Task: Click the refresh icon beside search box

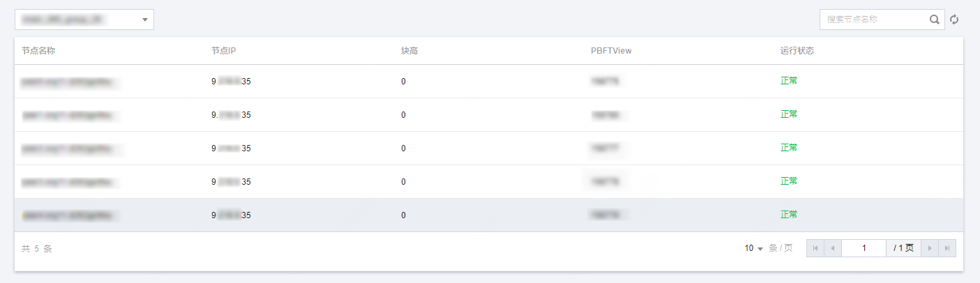Action: [955, 20]
